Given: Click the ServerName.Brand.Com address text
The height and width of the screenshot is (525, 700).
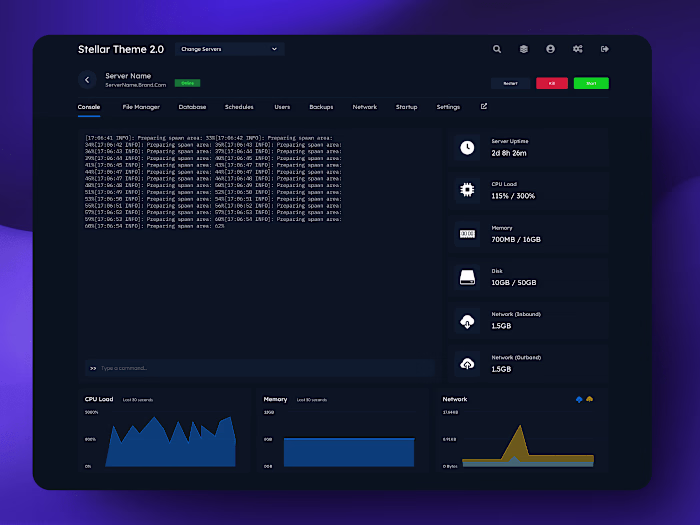Looking at the screenshot, I should pyautogui.click(x=136, y=85).
